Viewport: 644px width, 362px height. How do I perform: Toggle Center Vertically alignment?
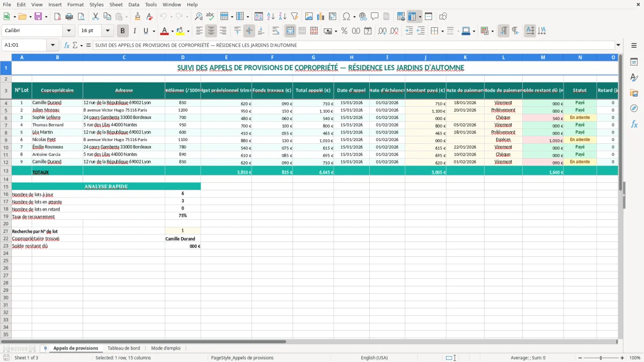(x=249, y=31)
